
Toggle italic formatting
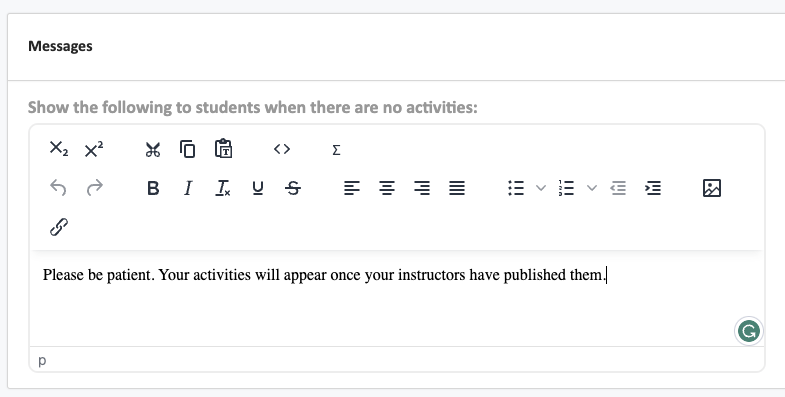click(x=188, y=188)
